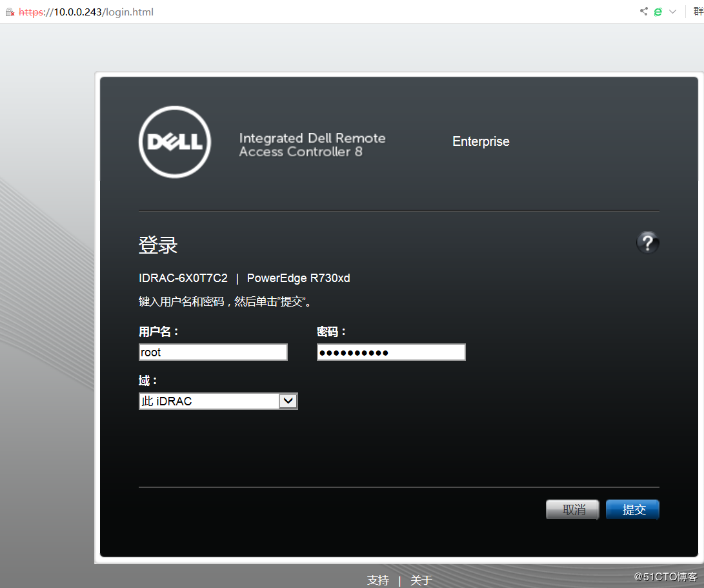The height and width of the screenshot is (588, 704).
Task: Click the PowerEdge R730xd model text
Action: click(x=299, y=278)
